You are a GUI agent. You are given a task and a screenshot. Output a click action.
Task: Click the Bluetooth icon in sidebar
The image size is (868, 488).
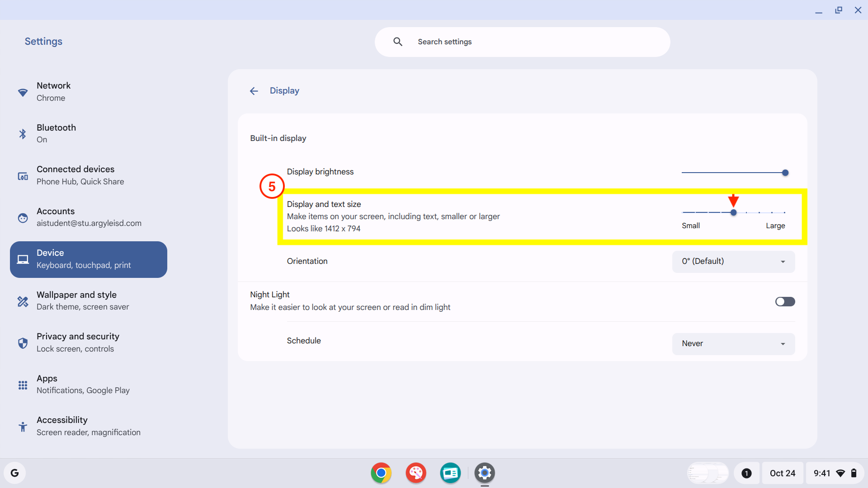(x=23, y=134)
